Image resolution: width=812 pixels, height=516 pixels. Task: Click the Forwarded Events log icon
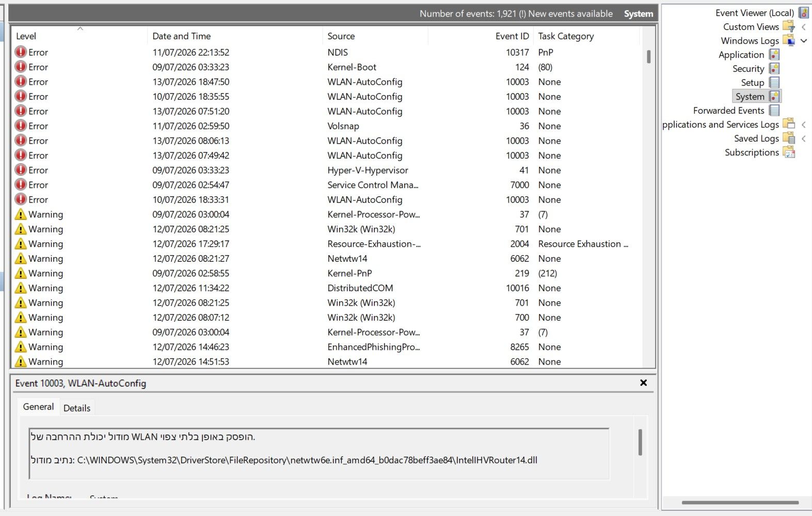pyautogui.click(x=774, y=110)
